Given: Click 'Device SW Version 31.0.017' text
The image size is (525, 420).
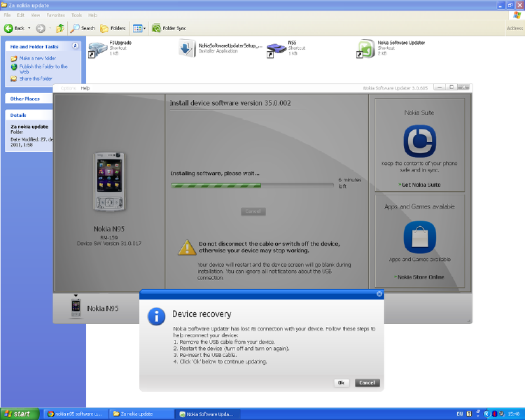Looking at the screenshot, I should click(x=108, y=244).
